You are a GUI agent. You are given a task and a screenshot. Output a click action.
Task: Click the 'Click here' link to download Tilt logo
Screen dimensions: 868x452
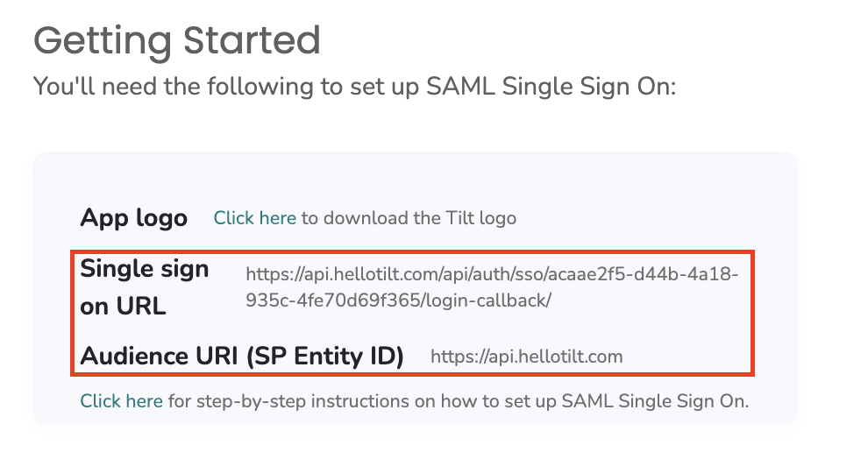tap(254, 218)
